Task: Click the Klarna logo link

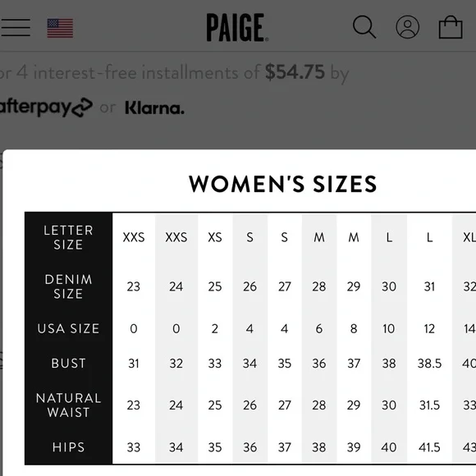Action: 154,108
